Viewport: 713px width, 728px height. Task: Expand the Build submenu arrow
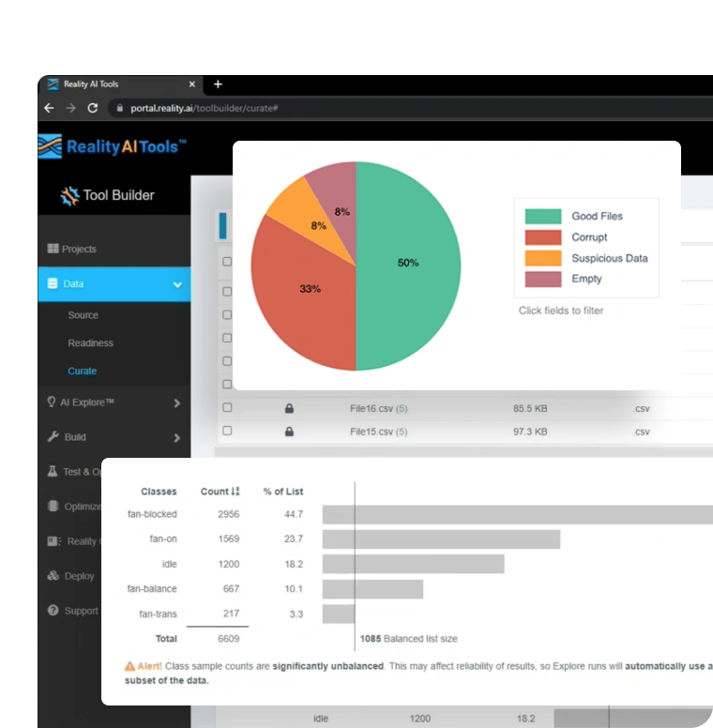[176, 438]
